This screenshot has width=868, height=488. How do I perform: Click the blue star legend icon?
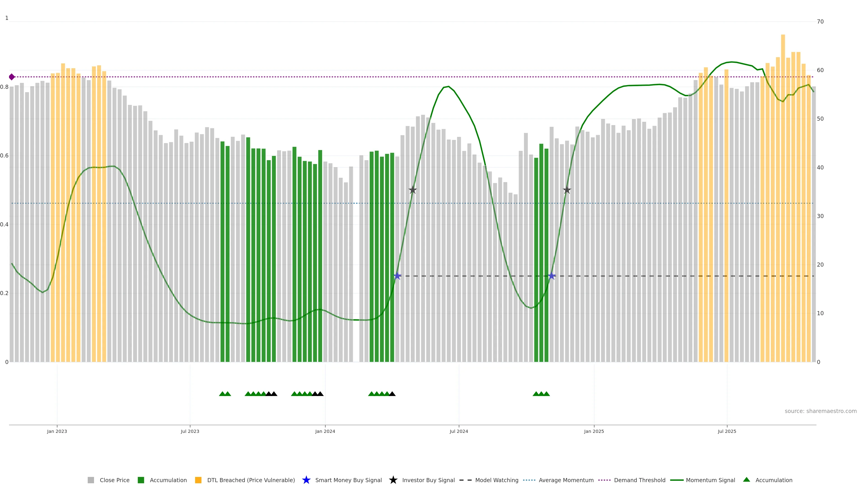[x=306, y=480]
